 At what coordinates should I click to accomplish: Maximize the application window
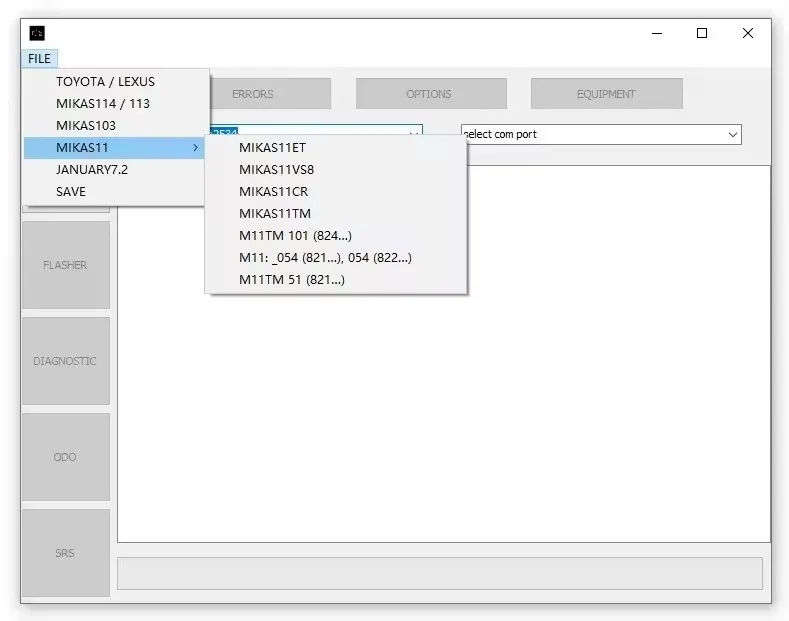702,34
